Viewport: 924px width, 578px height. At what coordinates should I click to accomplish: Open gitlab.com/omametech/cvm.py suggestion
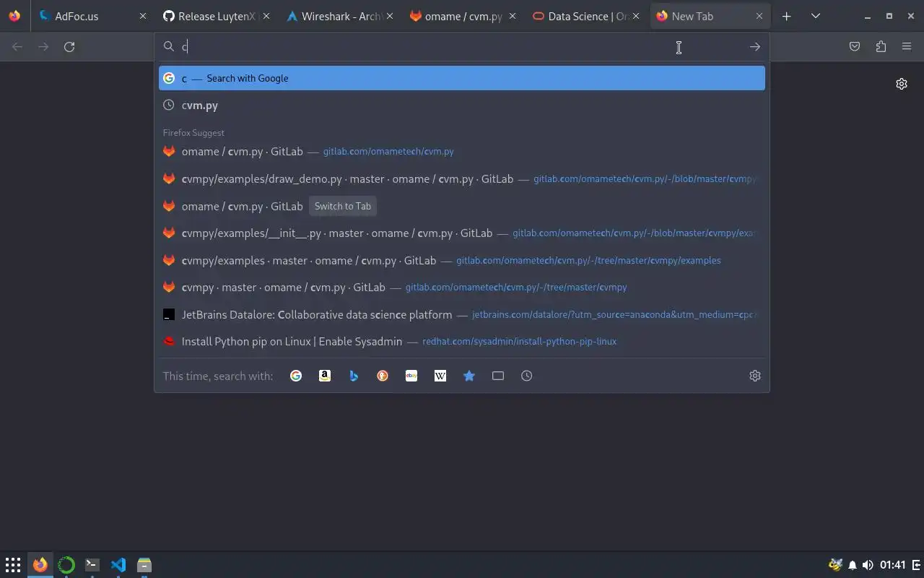click(462, 152)
